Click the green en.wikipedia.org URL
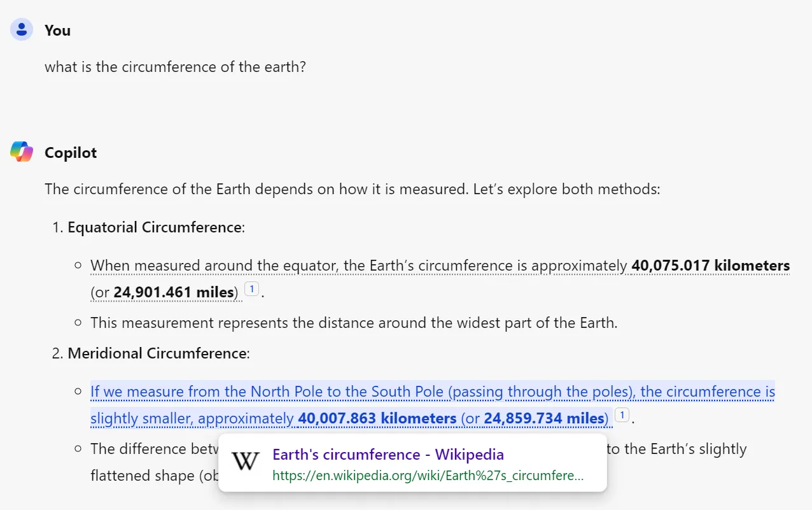Screen dimensions: 812x510 point(428,476)
